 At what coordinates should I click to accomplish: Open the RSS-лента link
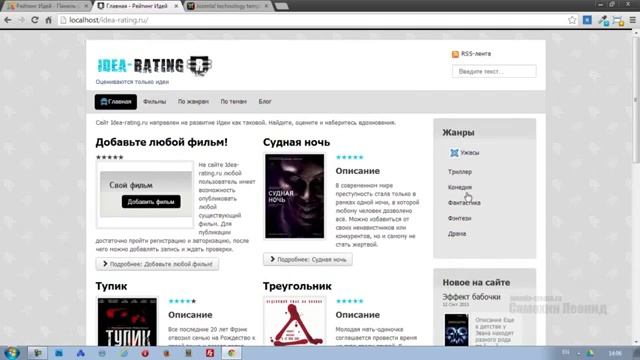[x=476, y=54]
